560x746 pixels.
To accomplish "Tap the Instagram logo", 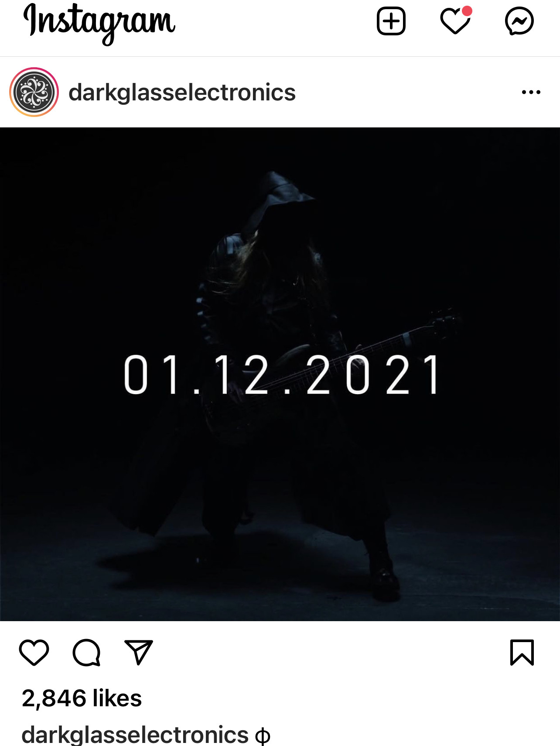I will click(99, 23).
